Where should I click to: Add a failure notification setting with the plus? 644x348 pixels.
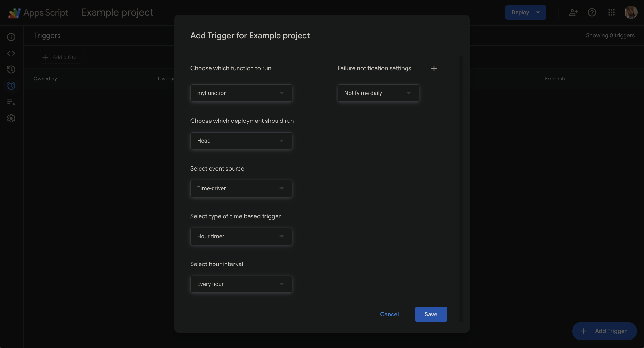point(434,68)
